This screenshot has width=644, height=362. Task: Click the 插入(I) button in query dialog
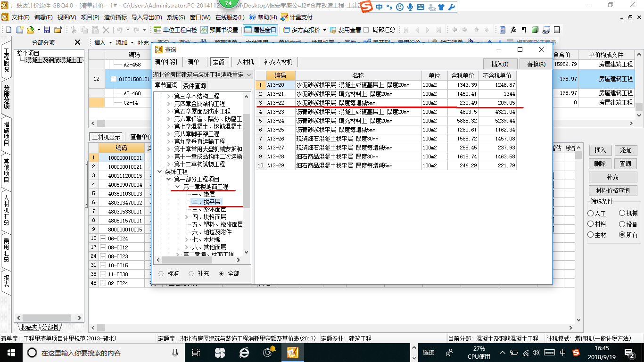click(500, 64)
